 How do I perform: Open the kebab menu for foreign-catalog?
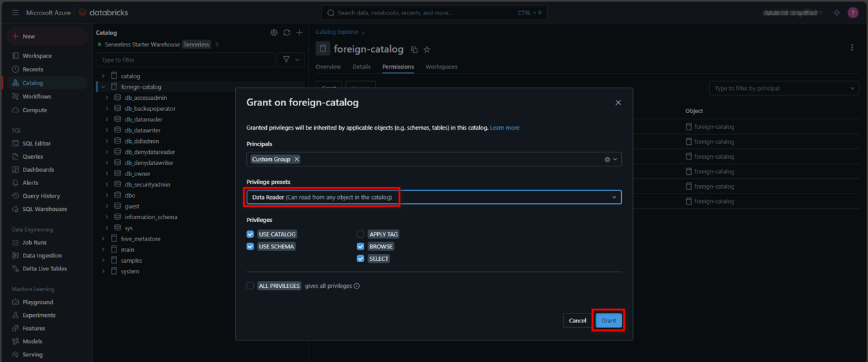pyautogui.click(x=852, y=48)
